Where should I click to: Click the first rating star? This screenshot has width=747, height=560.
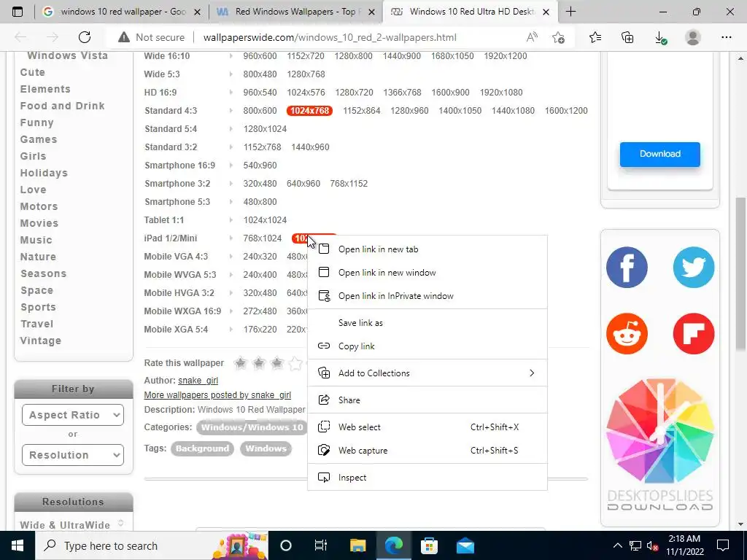click(241, 363)
